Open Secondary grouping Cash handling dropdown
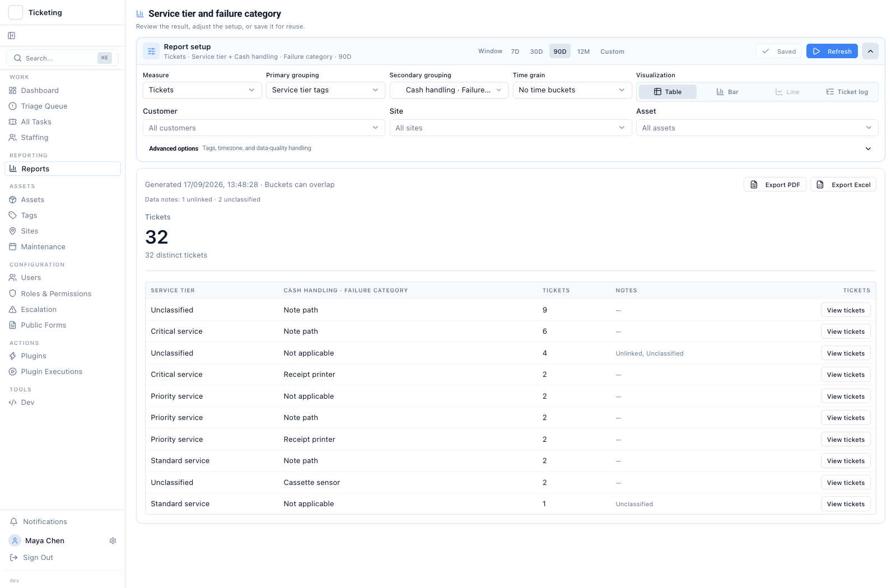Screen dimensions: 896x588 point(449,90)
